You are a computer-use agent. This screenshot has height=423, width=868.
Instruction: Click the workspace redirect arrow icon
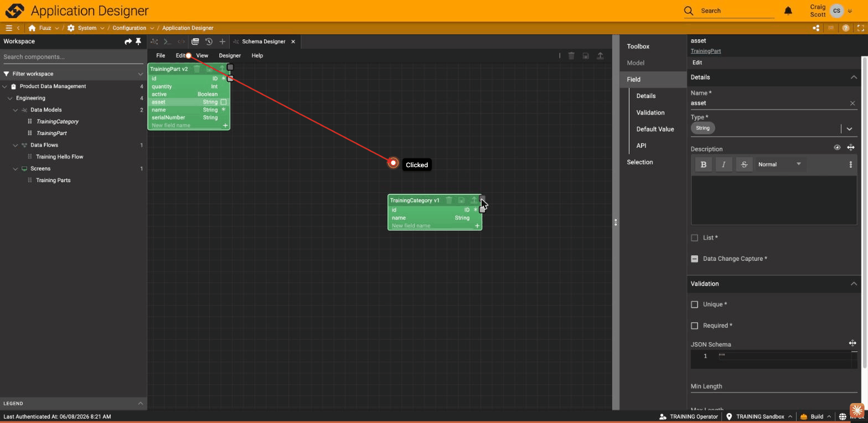(x=128, y=42)
